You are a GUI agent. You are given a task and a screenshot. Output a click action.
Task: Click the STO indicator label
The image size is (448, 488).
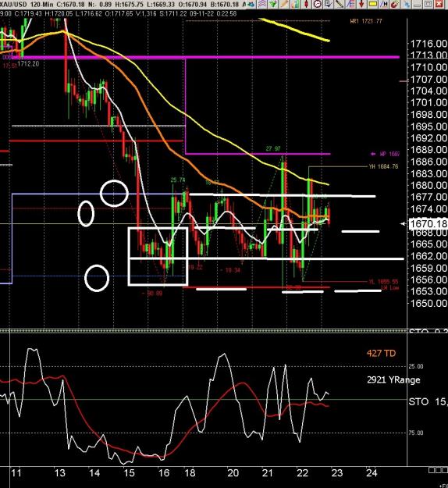pos(428,401)
